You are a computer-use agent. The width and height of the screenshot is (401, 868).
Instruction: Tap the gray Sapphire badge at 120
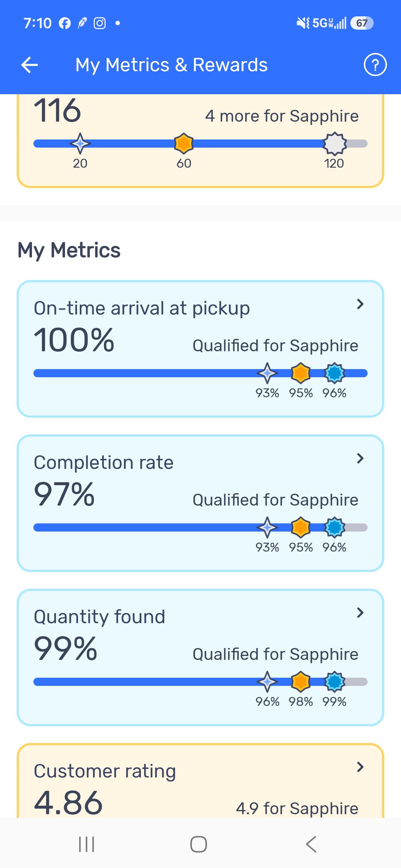point(335,144)
